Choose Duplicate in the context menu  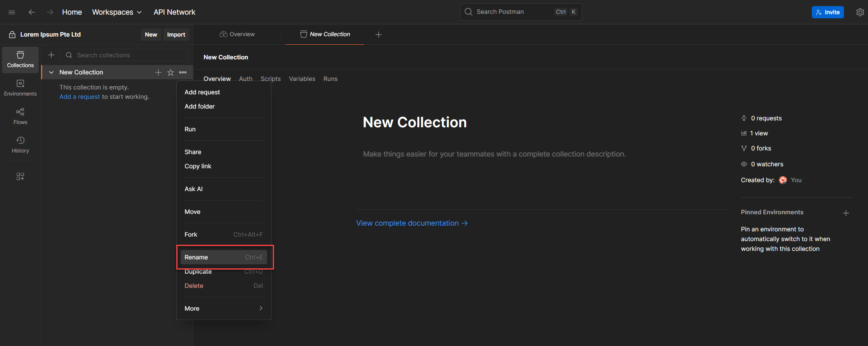(224, 272)
